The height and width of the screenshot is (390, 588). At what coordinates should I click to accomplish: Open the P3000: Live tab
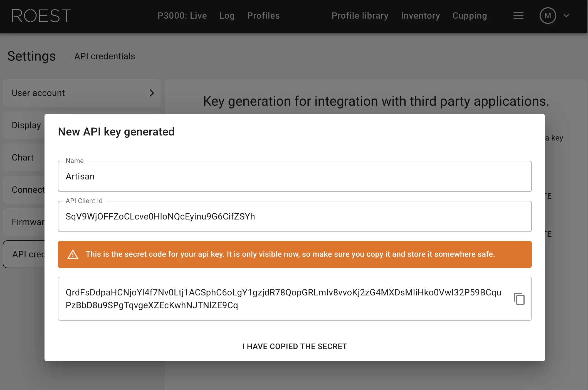tap(182, 16)
